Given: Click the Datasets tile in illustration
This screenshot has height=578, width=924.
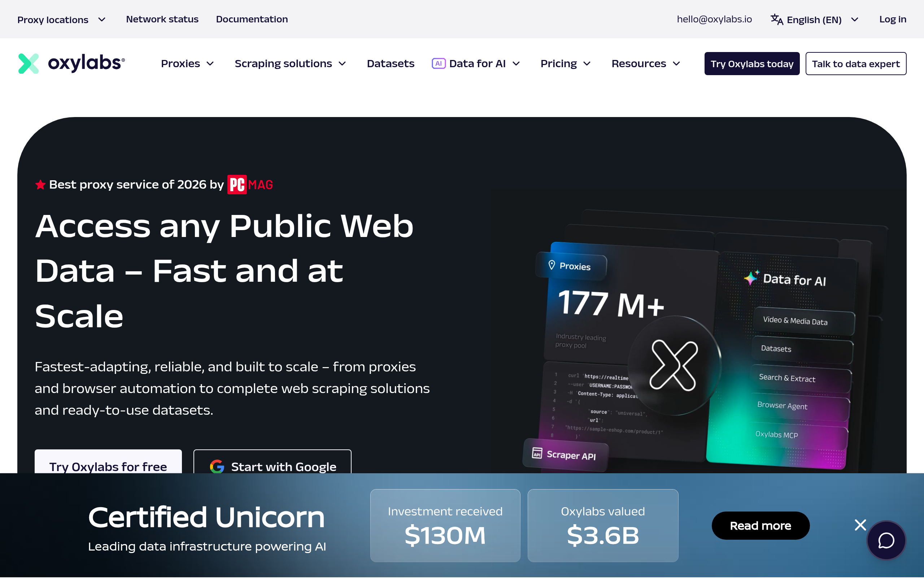Looking at the screenshot, I should [802, 350].
